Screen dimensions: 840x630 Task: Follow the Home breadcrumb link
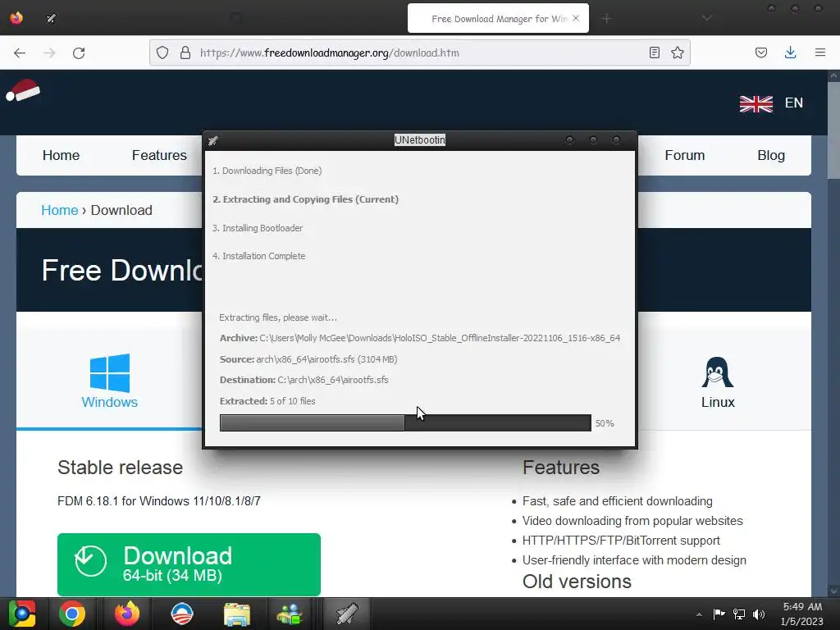coord(59,210)
